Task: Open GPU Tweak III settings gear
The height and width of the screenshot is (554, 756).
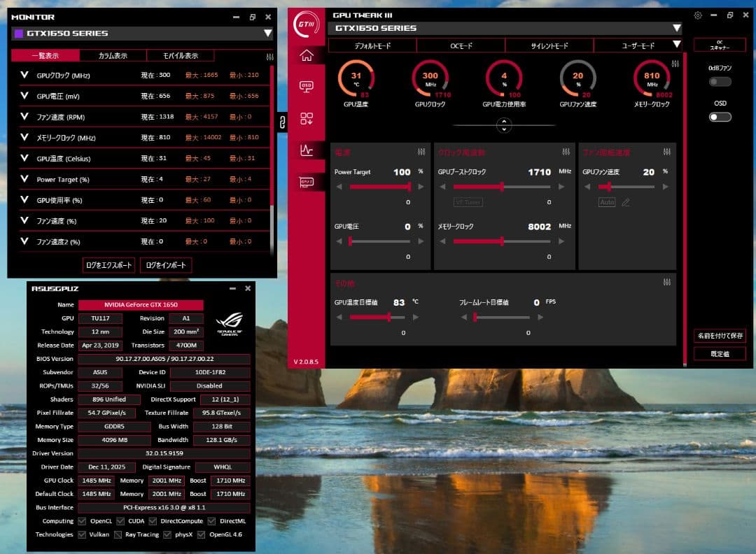Action: 698,15
